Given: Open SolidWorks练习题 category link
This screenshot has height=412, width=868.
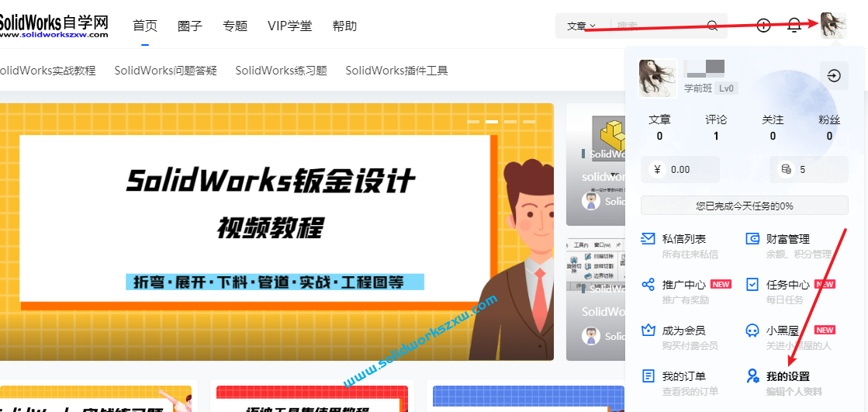Looking at the screenshot, I should point(282,71).
